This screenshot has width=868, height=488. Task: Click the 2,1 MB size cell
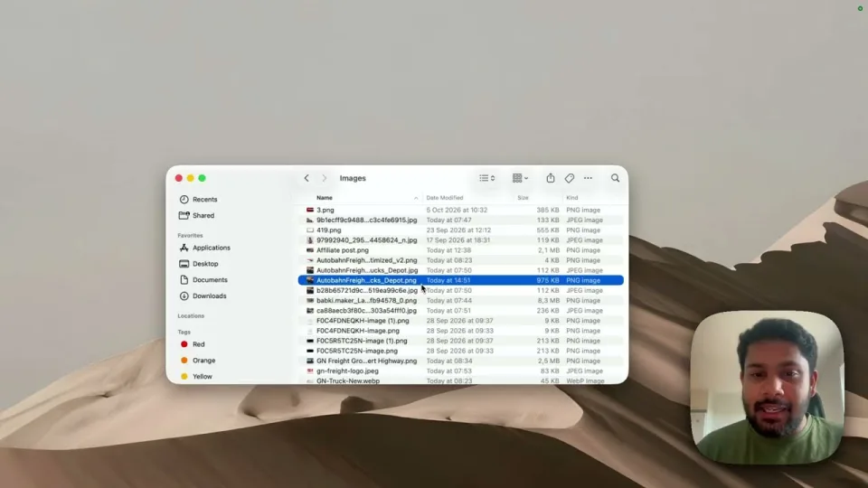point(548,250)
